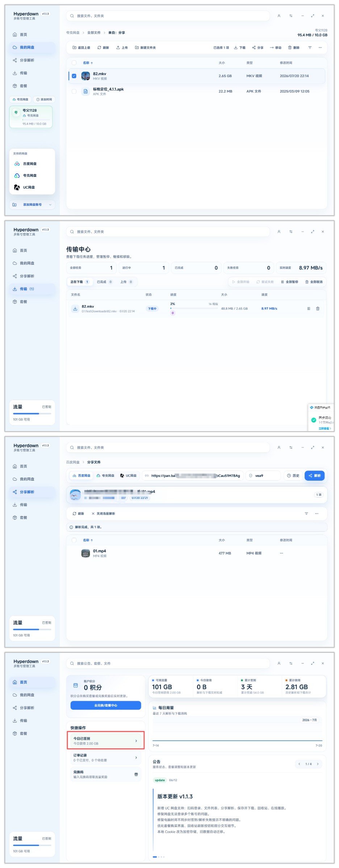Check the 标枪定位_4.1.1.apk row checkbox
The width and height of the screenshot is (339, 868).
click(74, 91)
